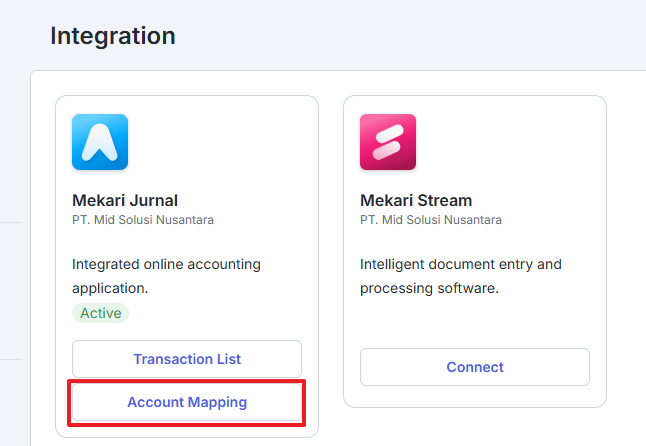This screenshot has width=646, height=446.
Task: Select the Mekari Jurnal card title
Action: pos(125,201)
